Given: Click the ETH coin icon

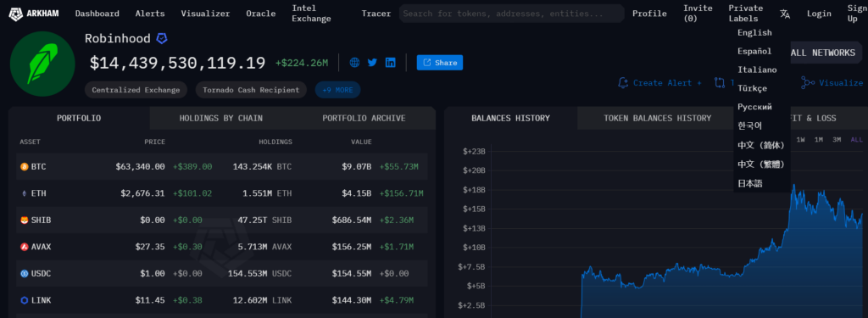Looking at the screenshot, I should pos(24,193).
